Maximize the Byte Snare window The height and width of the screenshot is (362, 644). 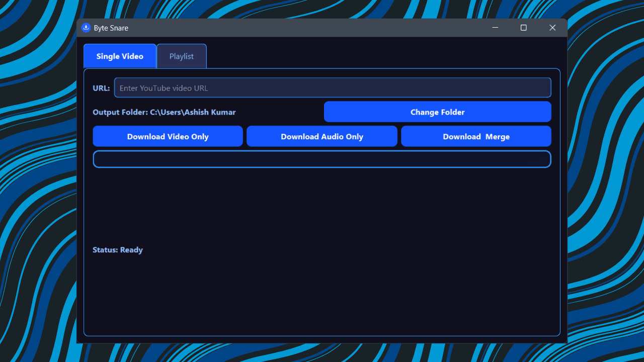[524, 28]
